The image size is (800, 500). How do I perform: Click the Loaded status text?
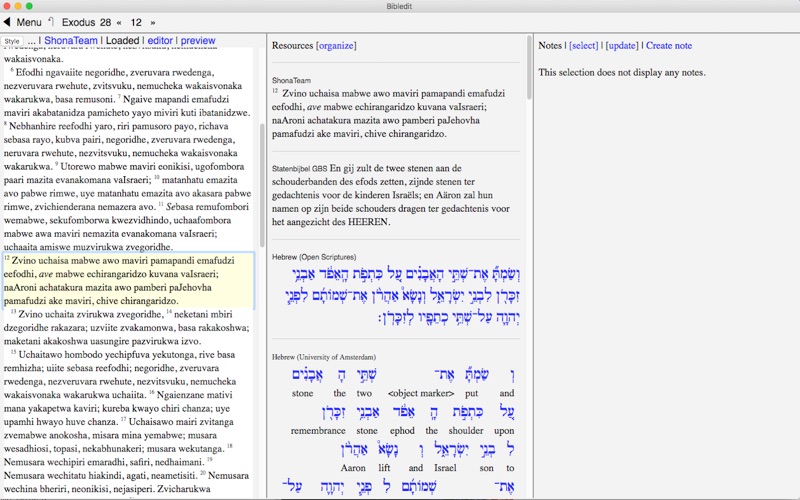point(122,40)
